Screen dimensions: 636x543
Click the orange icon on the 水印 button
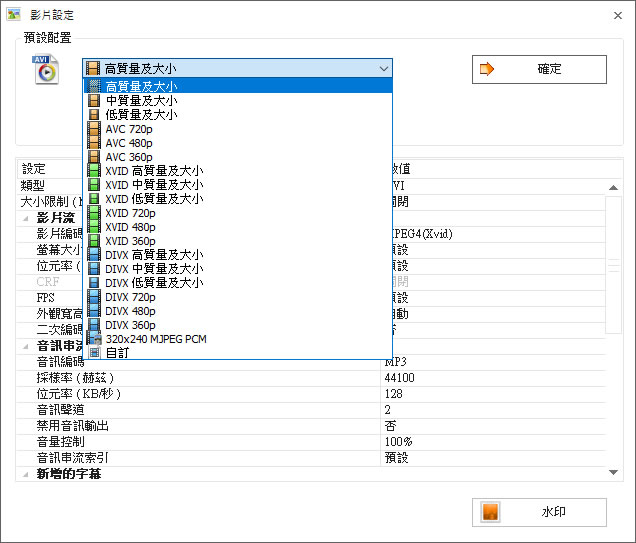pos(490,512)
